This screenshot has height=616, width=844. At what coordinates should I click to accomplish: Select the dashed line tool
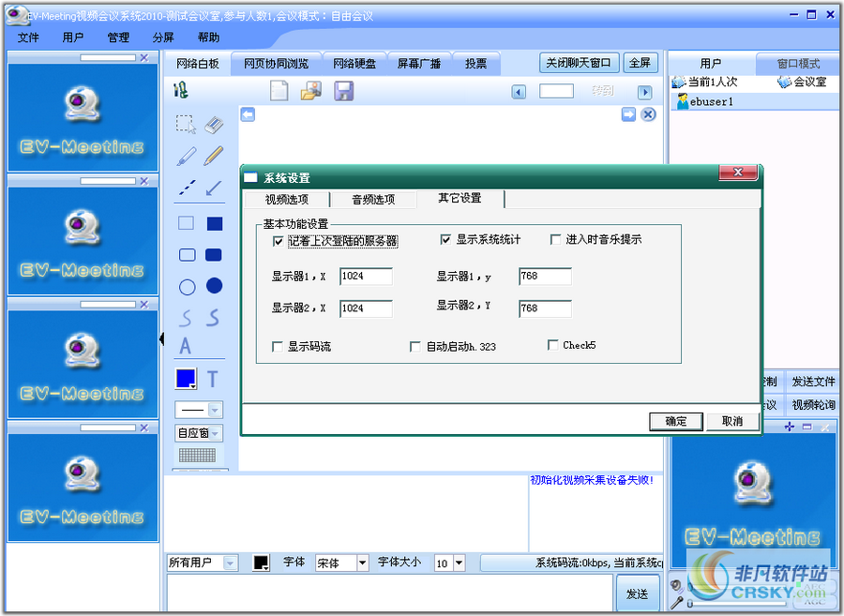tap(187, 188)
